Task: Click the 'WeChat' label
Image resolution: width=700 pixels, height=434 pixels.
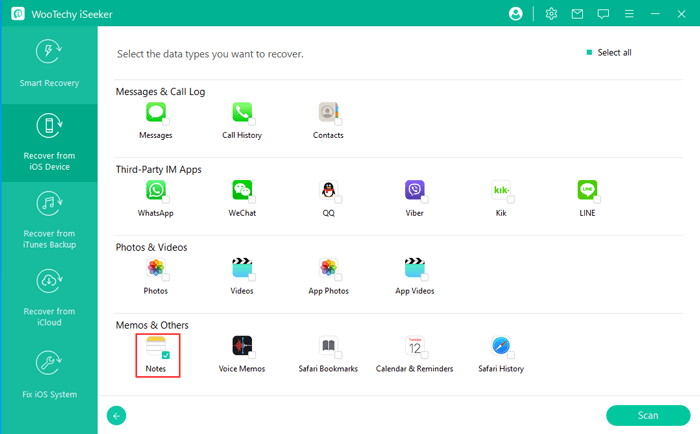Action: click(242, 213)
